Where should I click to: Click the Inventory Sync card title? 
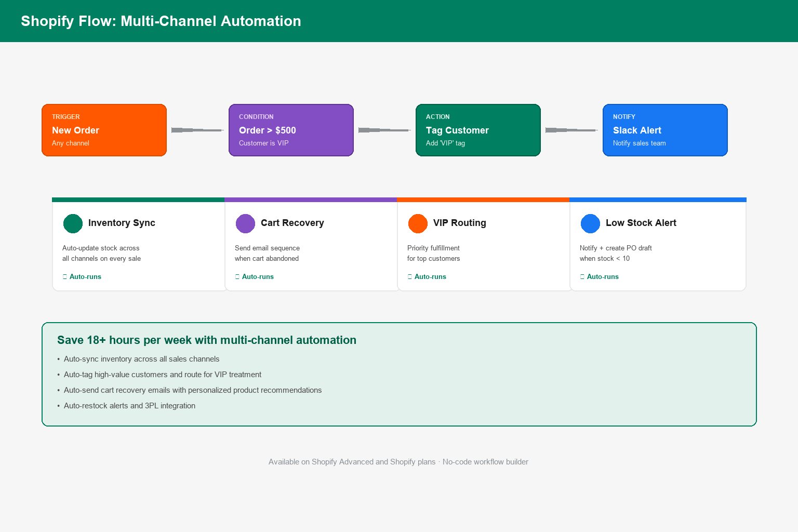122,223
